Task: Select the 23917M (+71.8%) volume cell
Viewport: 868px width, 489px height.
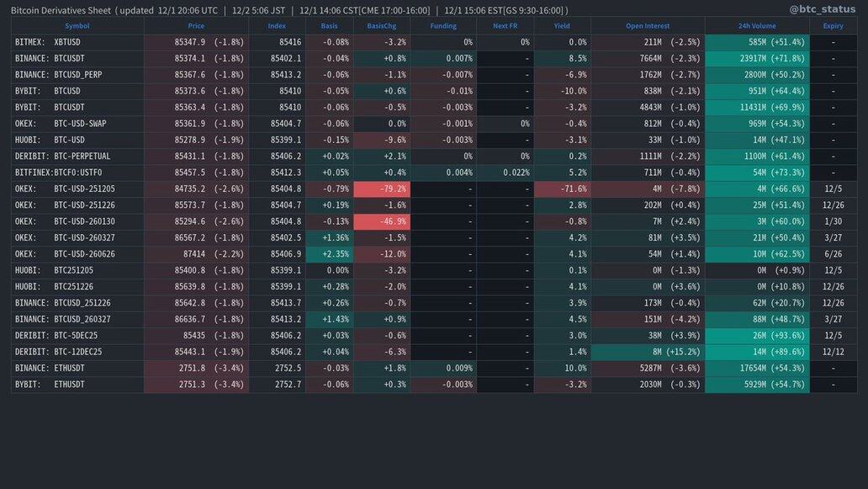Action: (757, 59)
